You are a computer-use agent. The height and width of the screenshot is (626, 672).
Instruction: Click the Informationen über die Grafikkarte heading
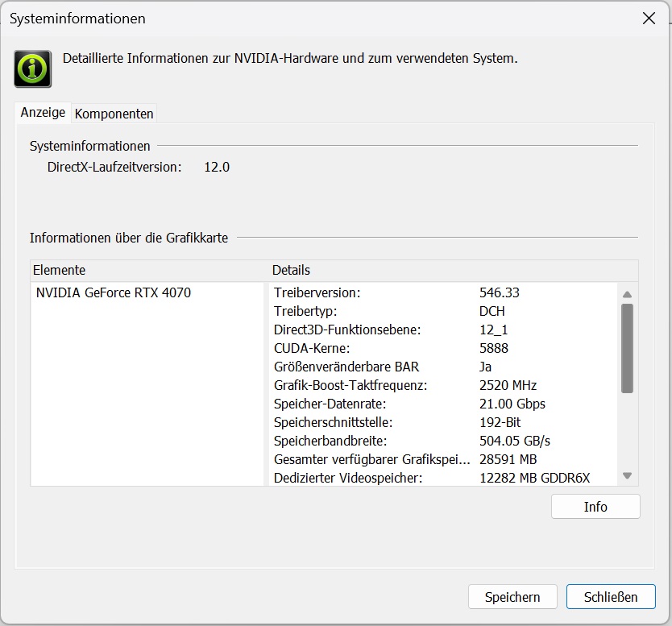(129, 238)
